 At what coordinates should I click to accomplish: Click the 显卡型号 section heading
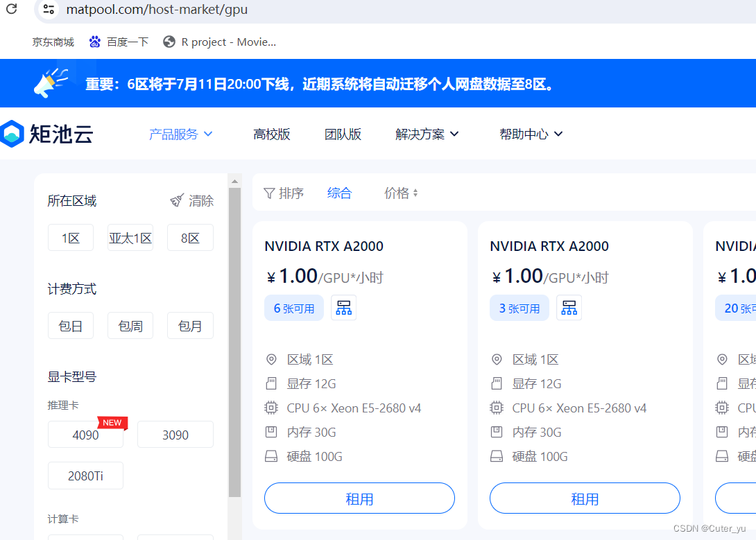72,376
